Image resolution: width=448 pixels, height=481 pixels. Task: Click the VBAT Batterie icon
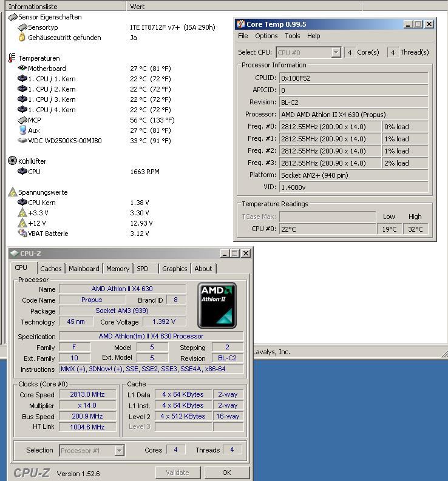(22, 233)
